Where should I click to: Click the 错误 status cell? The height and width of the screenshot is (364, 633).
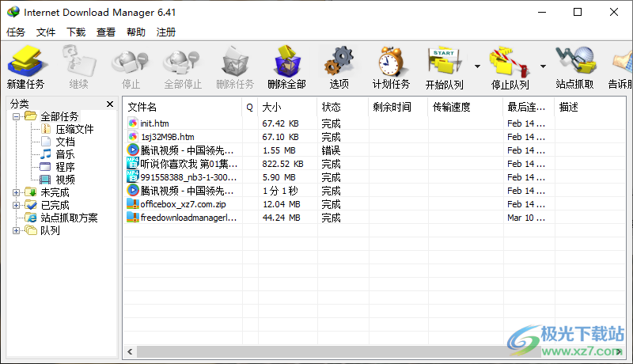coord(331,150)
